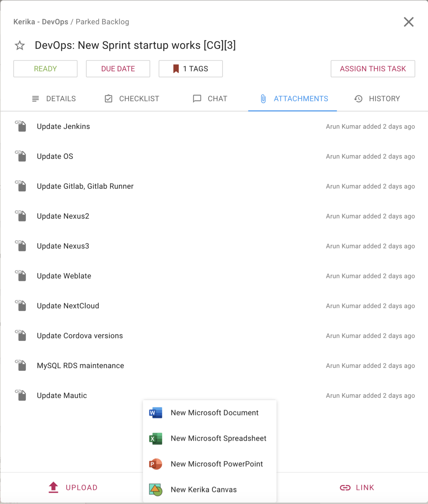Viewport: 428px width, 504px height.
Task: Click the attachment file icon beside Update Jenkins
Action: click(21, 126)
